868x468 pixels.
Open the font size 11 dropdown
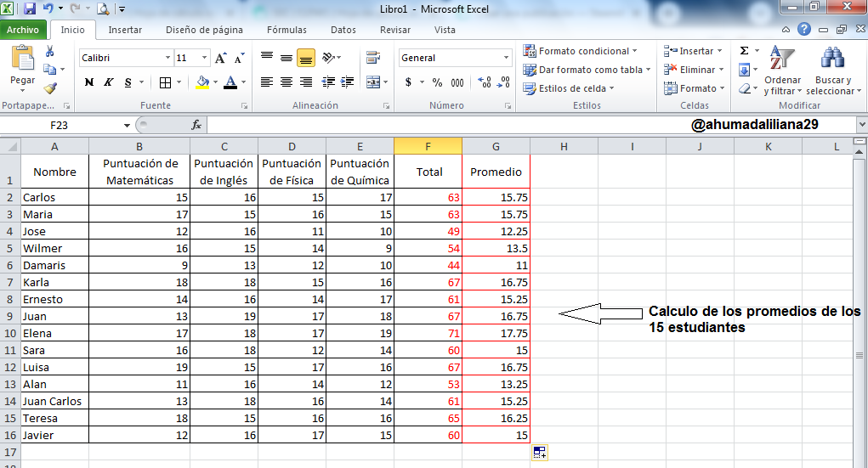pyautogui.click(x=204, y=58)
